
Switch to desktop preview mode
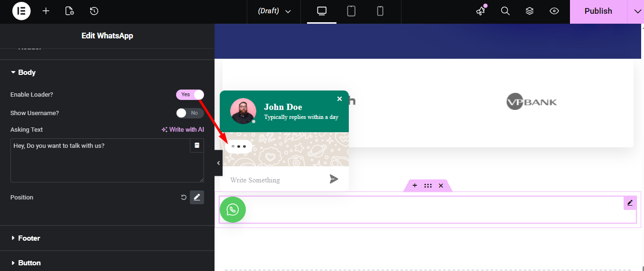322,11
